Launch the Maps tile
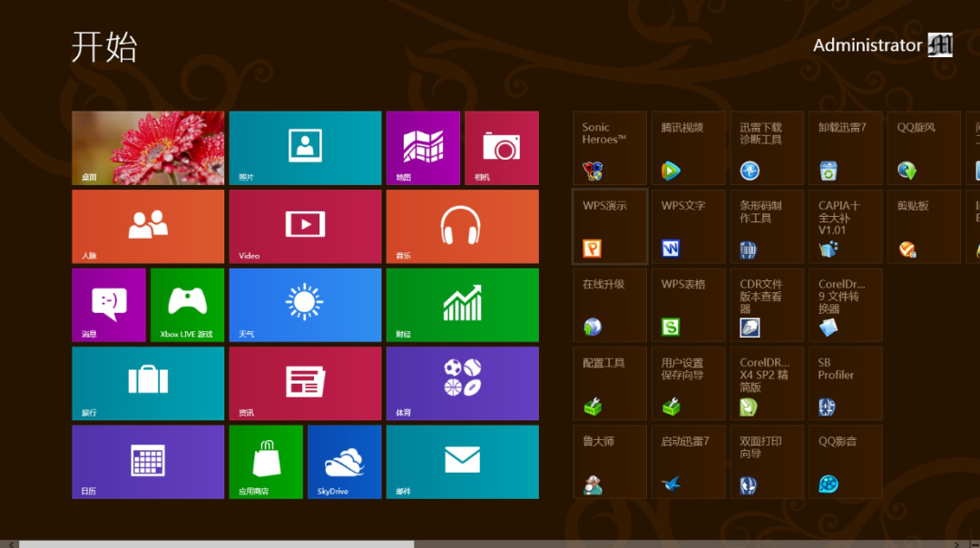Viewport: 980px width, 548px height. (423, 148)
